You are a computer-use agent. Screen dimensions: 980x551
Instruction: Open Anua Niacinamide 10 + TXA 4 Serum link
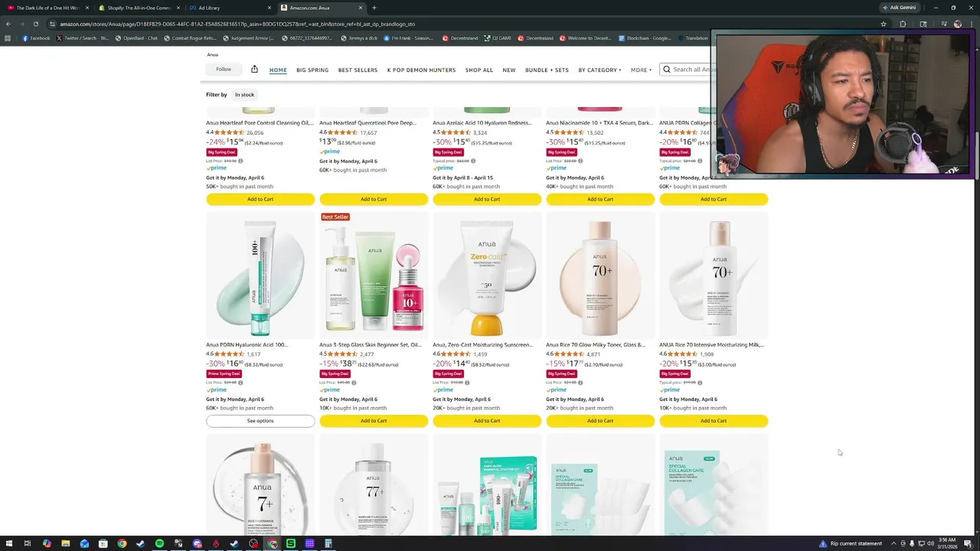click(599, 122)
